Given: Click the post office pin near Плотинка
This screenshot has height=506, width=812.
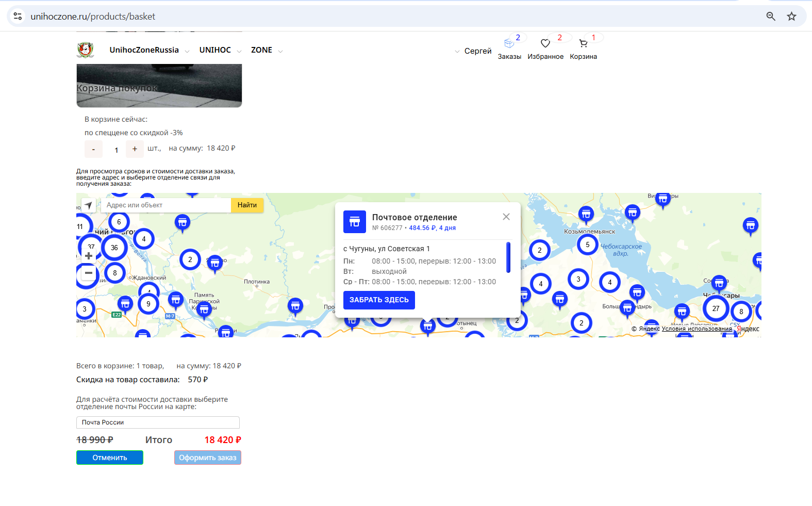Looking at the screenshot, I should point(295,306).
